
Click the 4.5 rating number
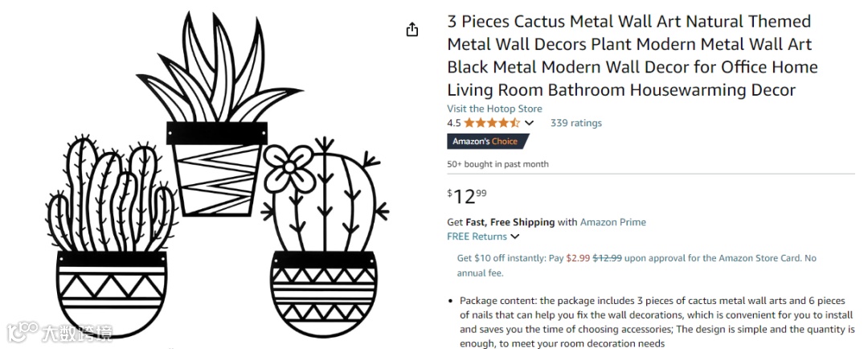(x=454, y=123)
